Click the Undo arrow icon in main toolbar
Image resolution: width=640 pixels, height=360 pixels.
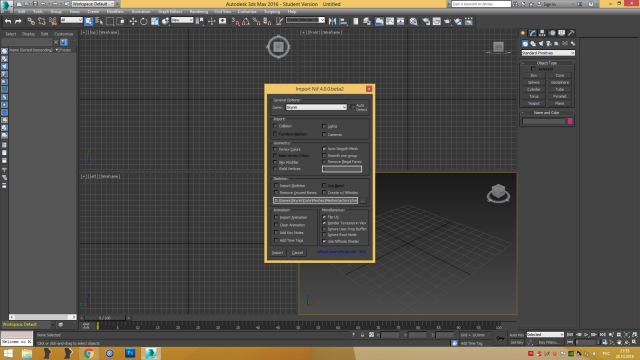pyautogui.click(x=8, y=21)
